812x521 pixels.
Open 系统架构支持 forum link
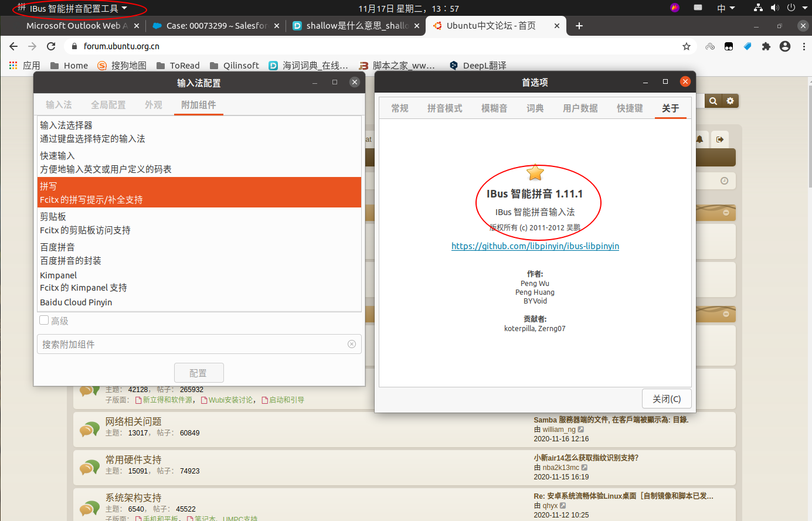[133, 498]
